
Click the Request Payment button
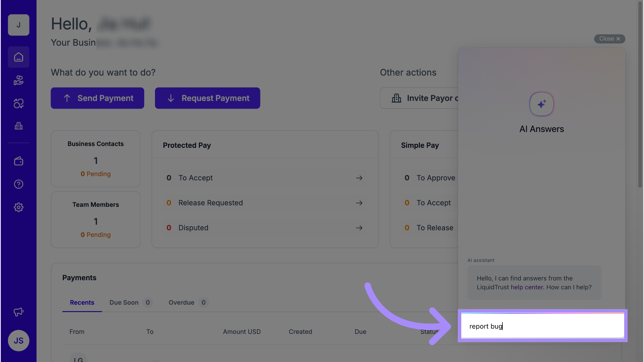tap(207, 98)
